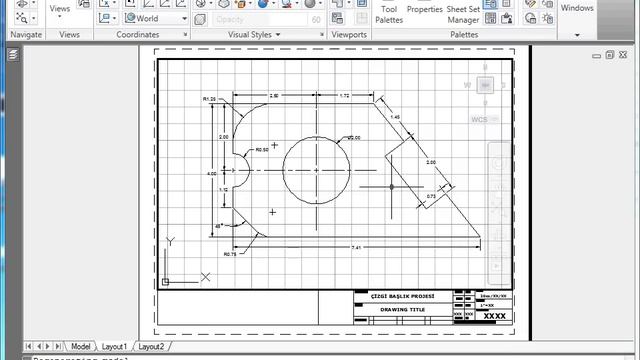Select the 2.80 top dimension text
This screenshot has width=640, height=360.
tap(274, 96)
